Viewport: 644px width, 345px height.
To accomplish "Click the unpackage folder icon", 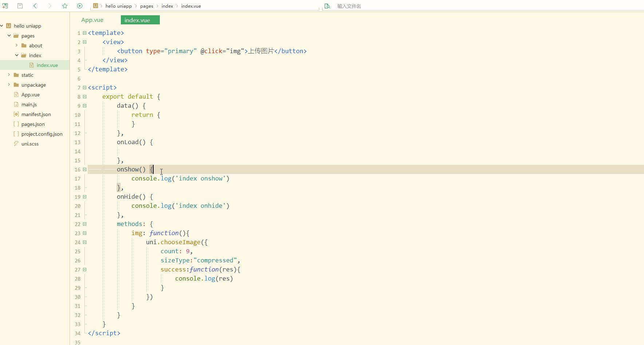I will coord(16,85).
